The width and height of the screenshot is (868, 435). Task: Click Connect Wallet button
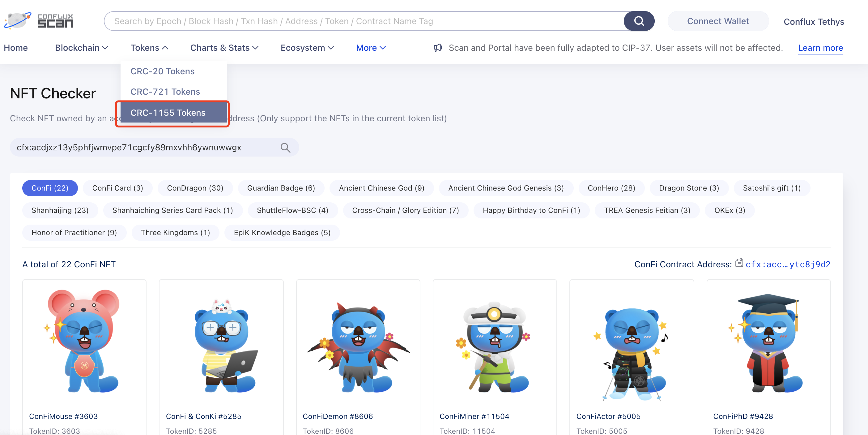point(718,21)
